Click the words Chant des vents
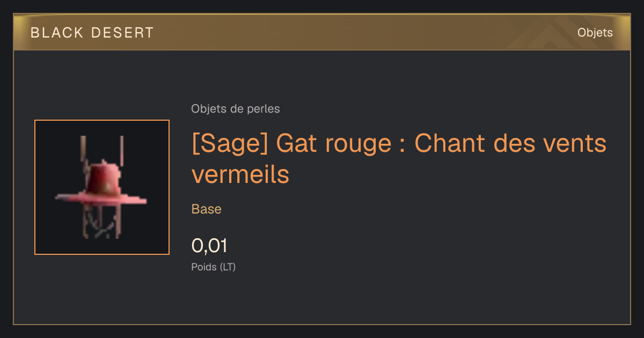 (510, 144)
